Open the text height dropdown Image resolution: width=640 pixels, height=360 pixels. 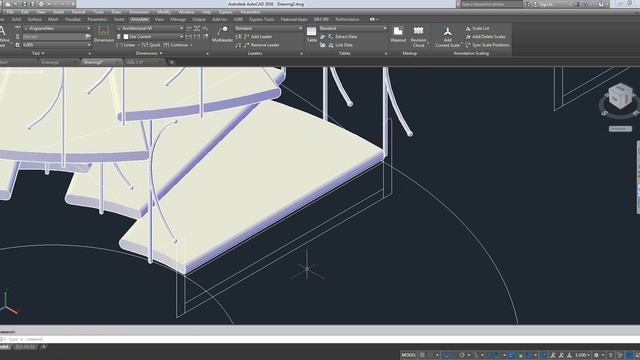(x=57, y=45)
